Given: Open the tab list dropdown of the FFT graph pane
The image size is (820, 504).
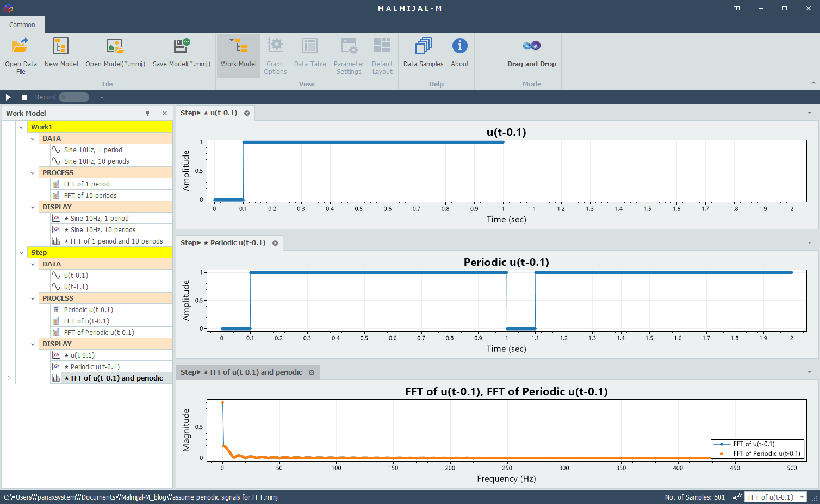Looking at the screenshot, I should 810,372.
